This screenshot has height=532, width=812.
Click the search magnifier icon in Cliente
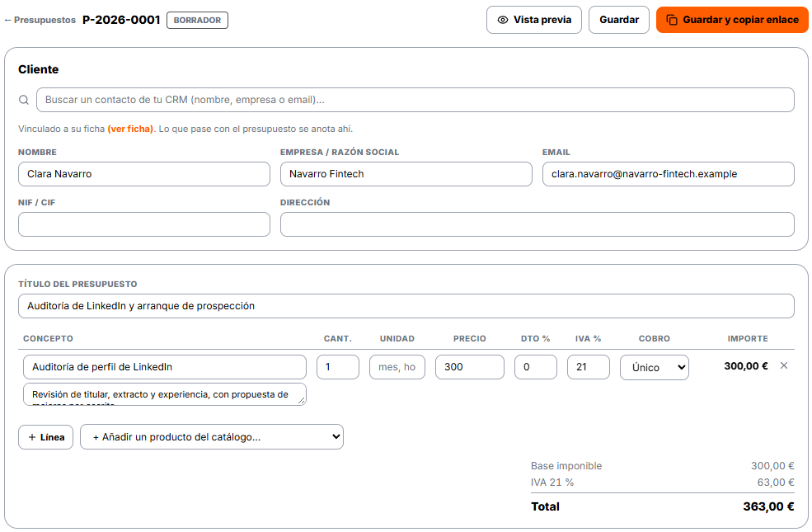pos(24,100)
